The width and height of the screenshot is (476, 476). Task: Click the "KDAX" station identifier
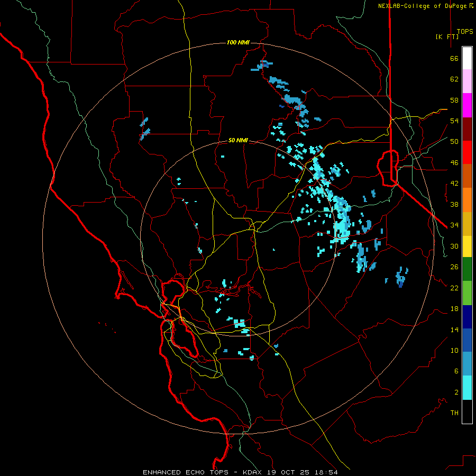coord(253,472)
